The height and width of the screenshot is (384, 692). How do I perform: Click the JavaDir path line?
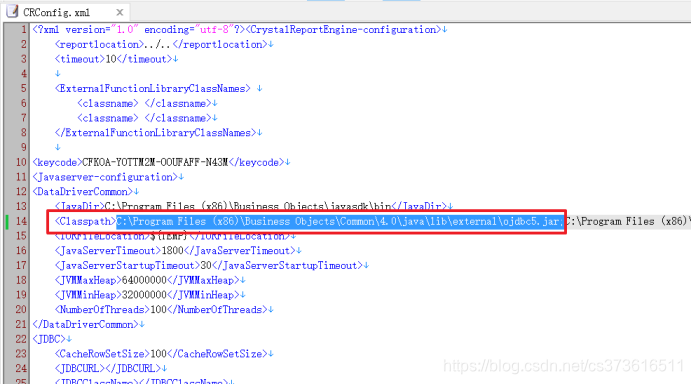click(x=251, y=207)
